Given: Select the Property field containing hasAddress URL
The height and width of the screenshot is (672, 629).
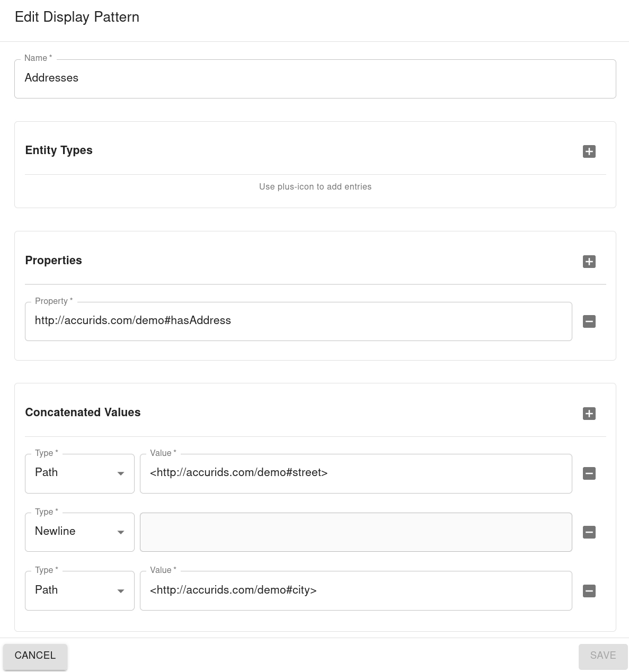Looking at the screenshot, I should tap(298, 321).
